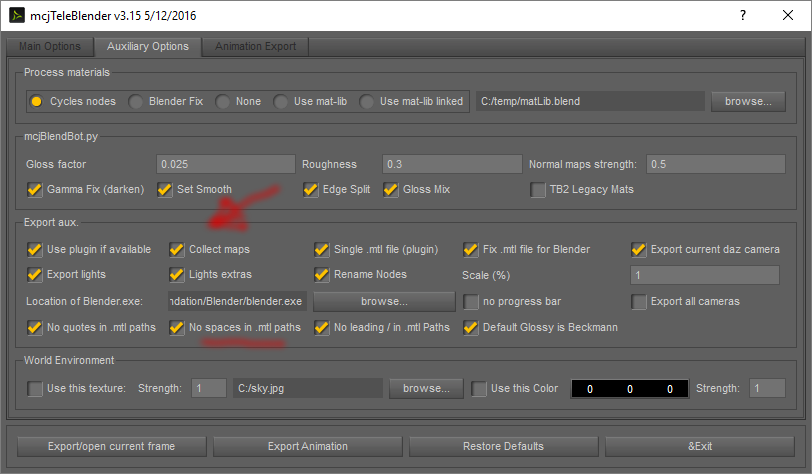This screenshot has width=812, height=474.
Task: Select None for process materials
Action: (223, 101)
